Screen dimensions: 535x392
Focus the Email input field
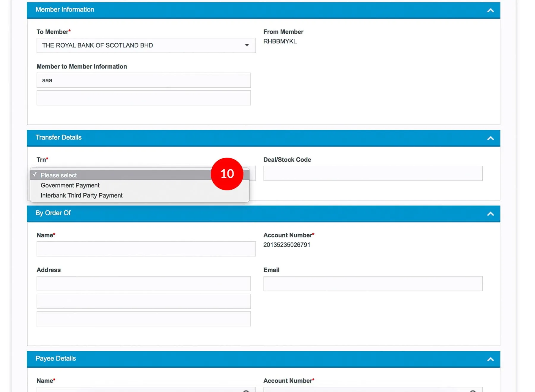(372, 284)
